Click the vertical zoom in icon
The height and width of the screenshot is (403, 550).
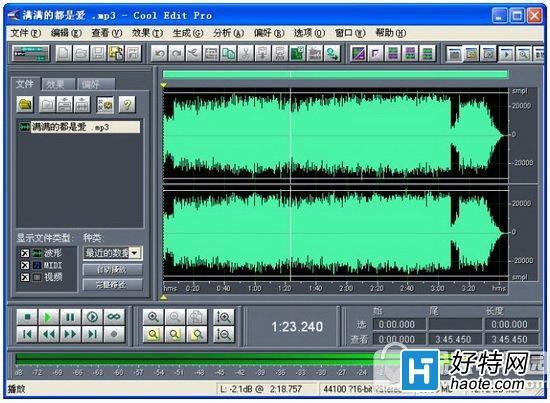click(223, 317)
